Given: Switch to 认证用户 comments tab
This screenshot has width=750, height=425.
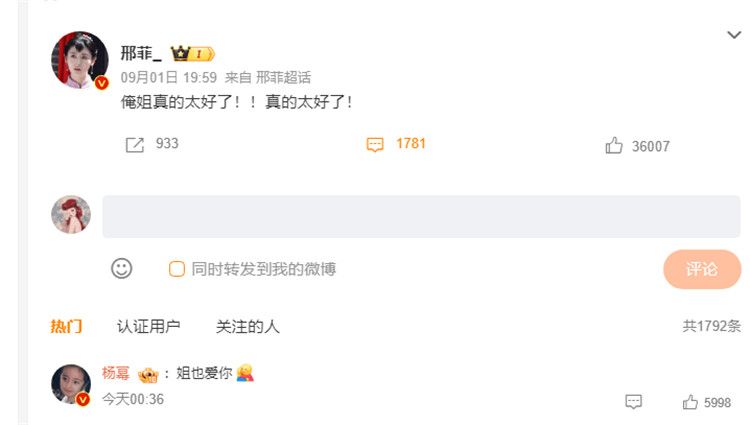Looking at the screenshot, I should [149, 327].
